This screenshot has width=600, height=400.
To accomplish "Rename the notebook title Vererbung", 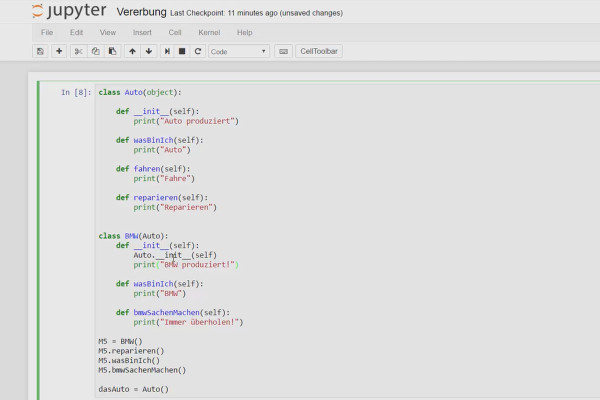I will [142, 12].
